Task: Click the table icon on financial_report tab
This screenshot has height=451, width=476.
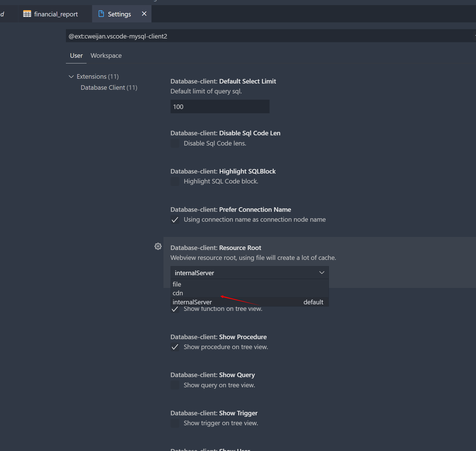Action: tap(27, 14)
